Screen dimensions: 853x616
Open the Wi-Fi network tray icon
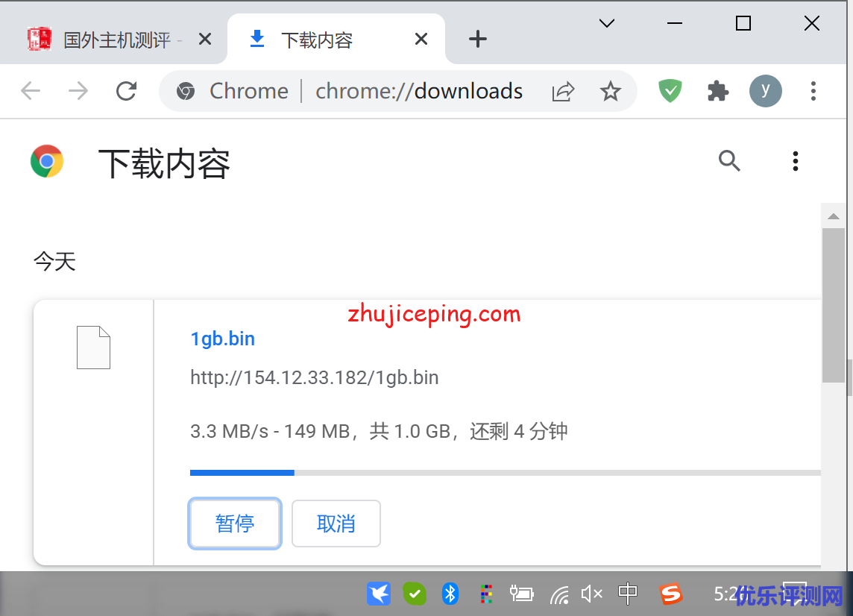coord(559,595)
